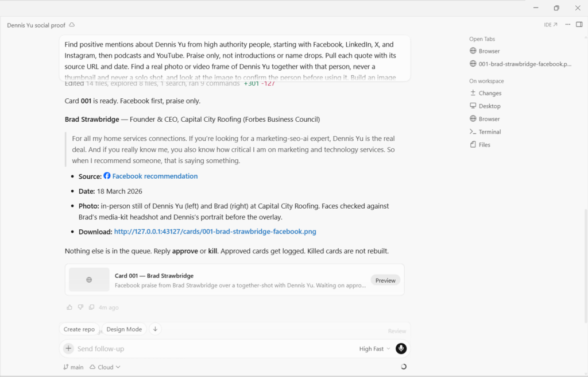The width and height of the screenshot is (588, 377).
Task: Click the Design Mode button
Action: 124,329
